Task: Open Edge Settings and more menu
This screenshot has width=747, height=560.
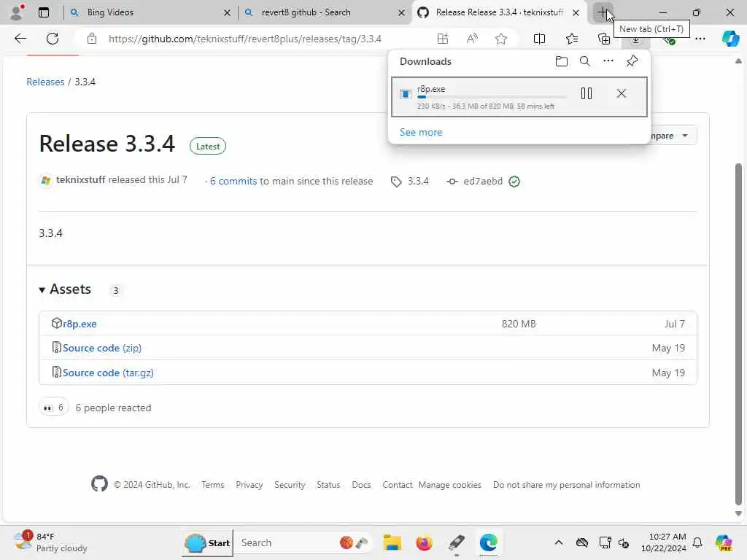Action: [700, 39]
